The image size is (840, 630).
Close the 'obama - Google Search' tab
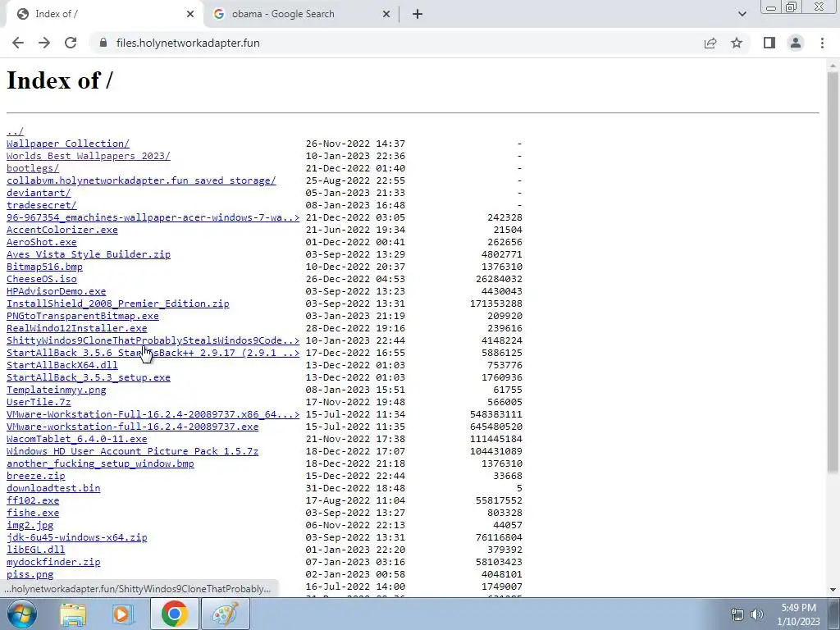386,14
